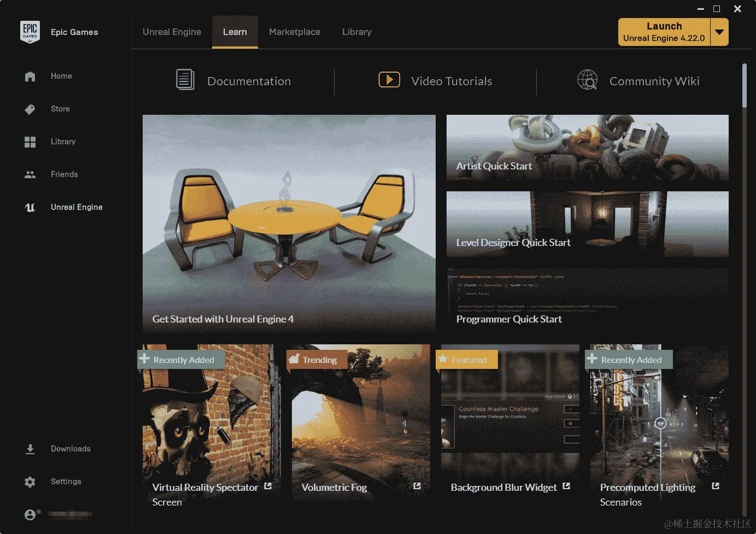Click the Home house icon in sidebar
The width and height of the screenshot is (756, 534).
(x=30, y=77)
